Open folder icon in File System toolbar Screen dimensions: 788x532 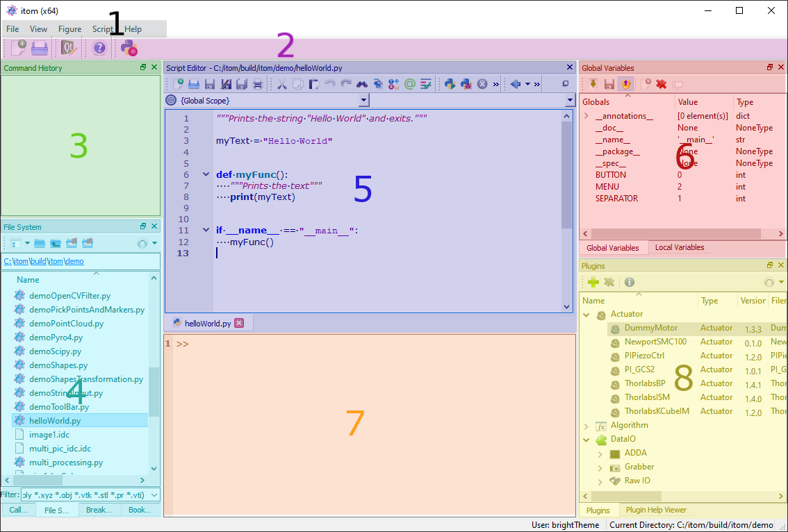coord(40,243)
